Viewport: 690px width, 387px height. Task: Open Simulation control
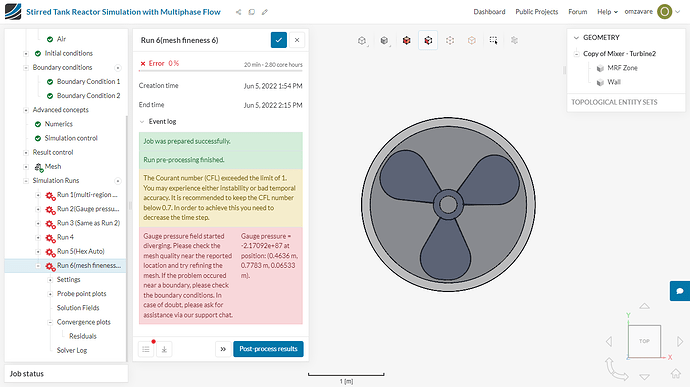[71, 138]
